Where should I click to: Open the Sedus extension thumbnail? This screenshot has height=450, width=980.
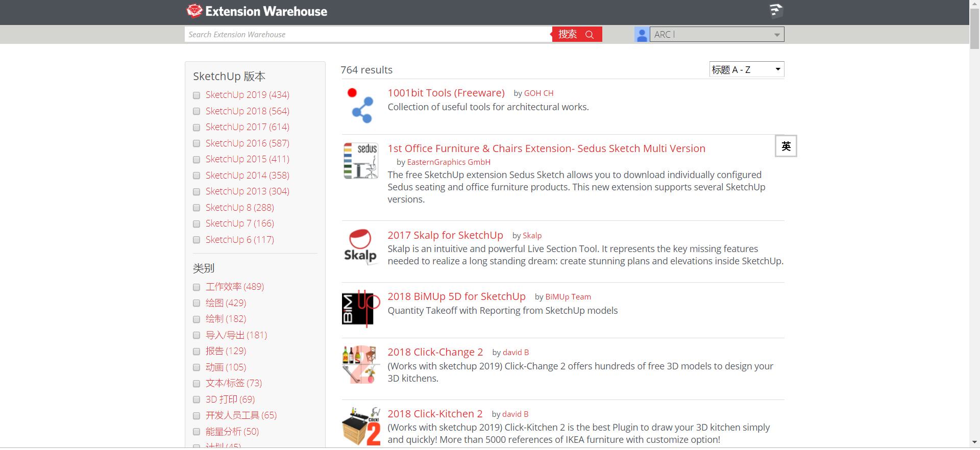[361, 161]
